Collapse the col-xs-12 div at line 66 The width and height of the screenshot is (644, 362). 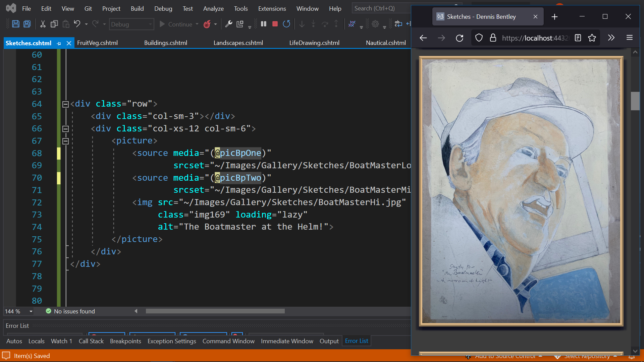(66, 129)
